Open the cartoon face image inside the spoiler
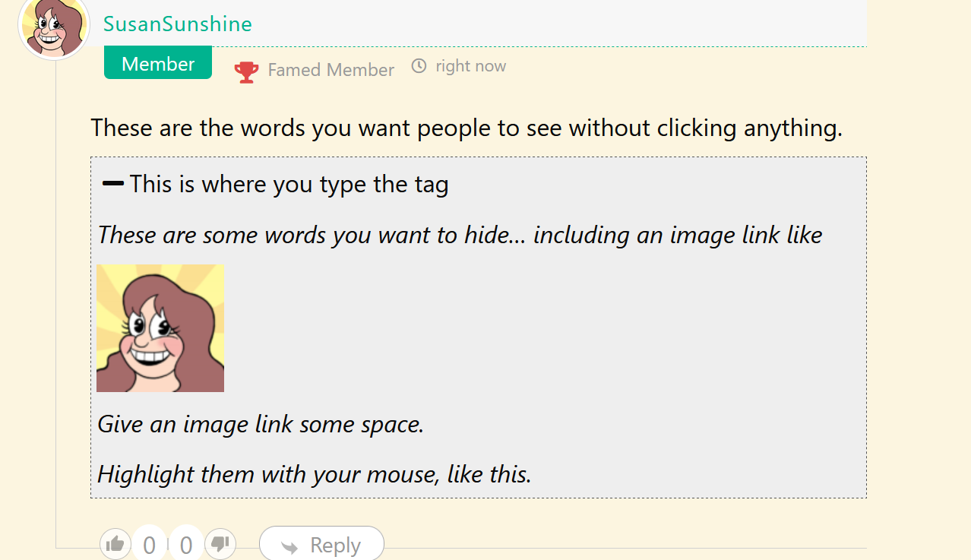The height and width of the screenshot is (560, 971). click(x=160, y=328)
